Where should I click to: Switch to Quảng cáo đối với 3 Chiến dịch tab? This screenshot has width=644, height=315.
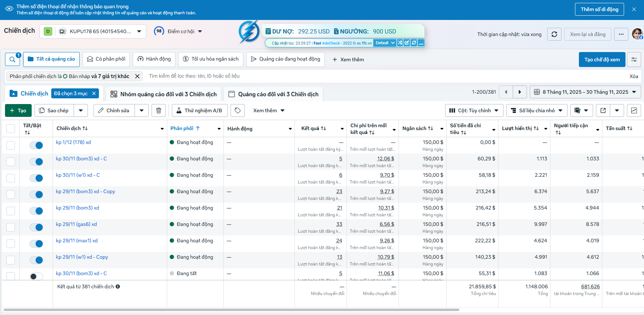pos(273,94)
